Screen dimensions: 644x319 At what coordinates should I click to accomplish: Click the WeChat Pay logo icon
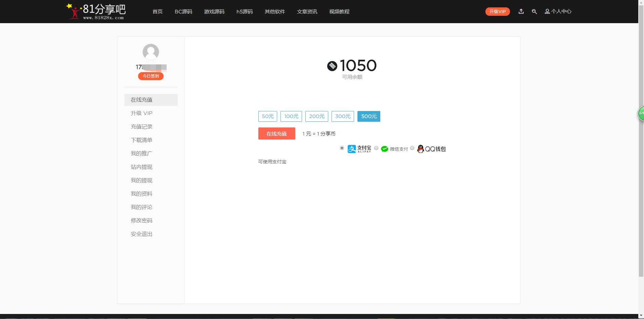(385, 149)
